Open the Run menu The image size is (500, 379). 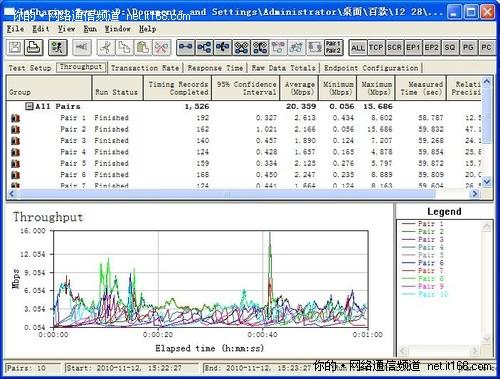(x=90, y=29)
